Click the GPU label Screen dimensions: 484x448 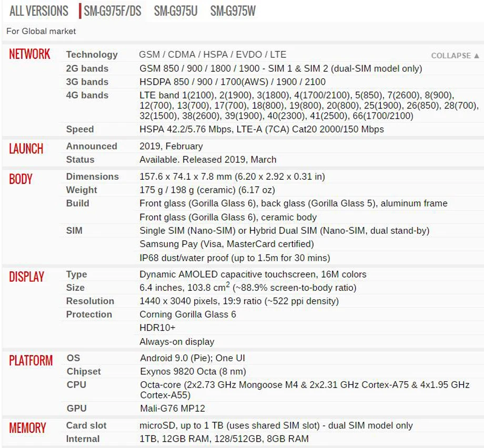(77, 409)
